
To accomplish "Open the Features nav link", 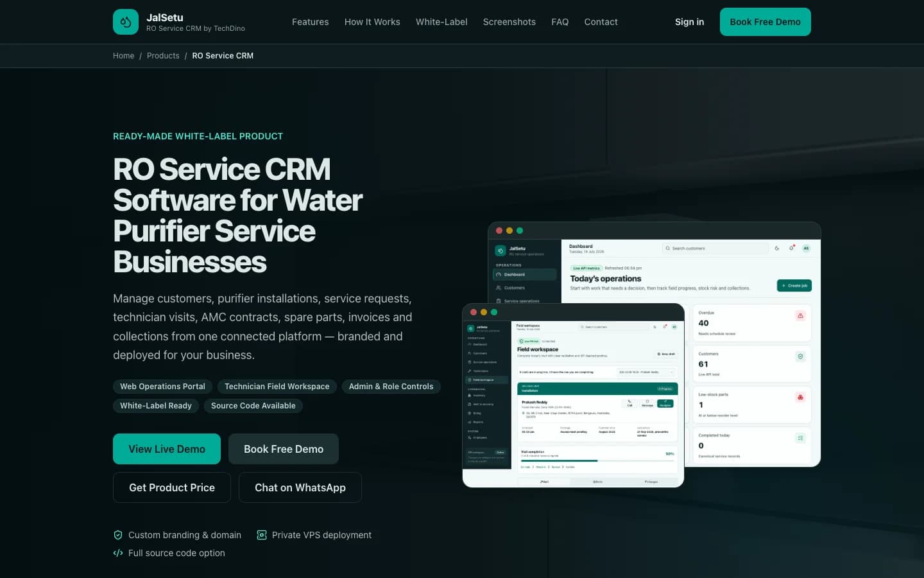I will [311, 22].
